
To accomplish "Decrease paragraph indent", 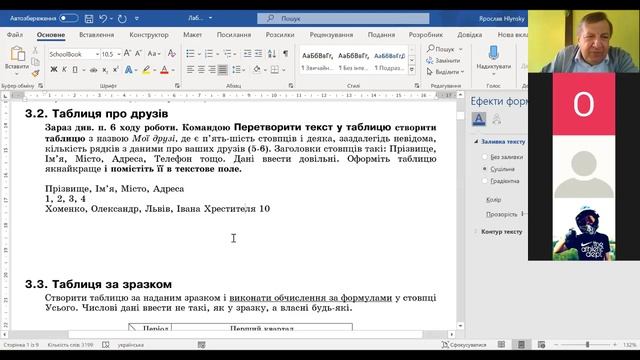I will [247, 53].
